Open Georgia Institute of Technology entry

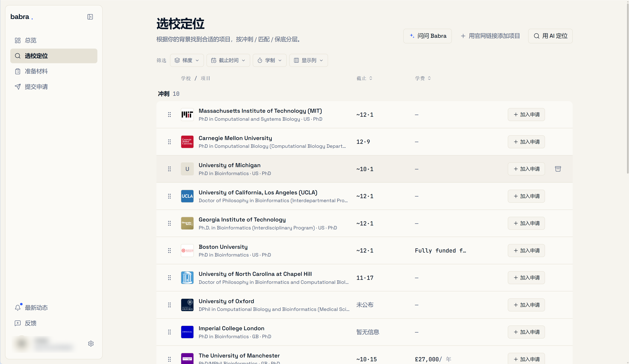(x=242, y=220)
